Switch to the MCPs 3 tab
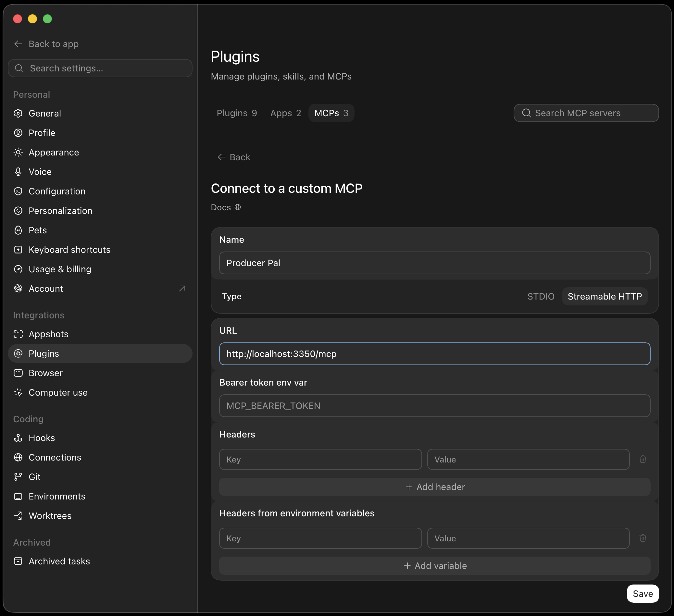Viewport: 674px width, 616px height. pos(331,113)
